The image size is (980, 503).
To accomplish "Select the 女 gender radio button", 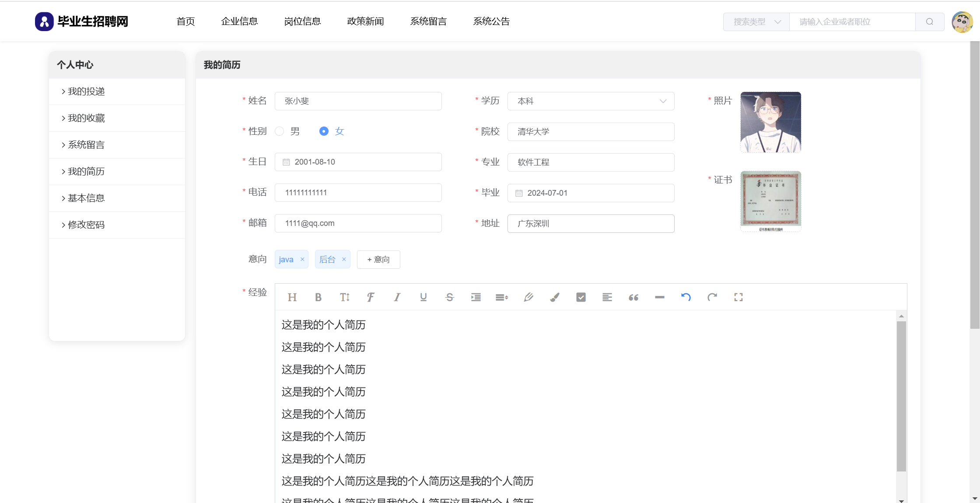I will tap(324, 131).
